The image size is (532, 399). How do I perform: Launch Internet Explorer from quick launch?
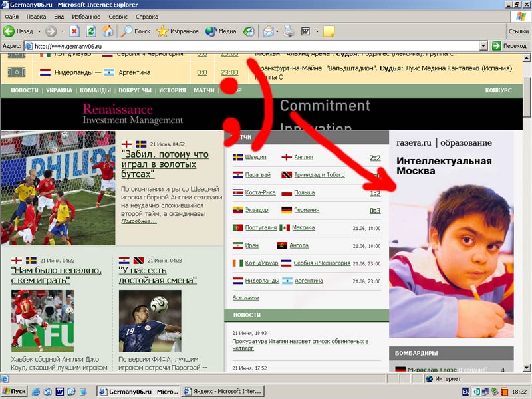click(36, 392)
